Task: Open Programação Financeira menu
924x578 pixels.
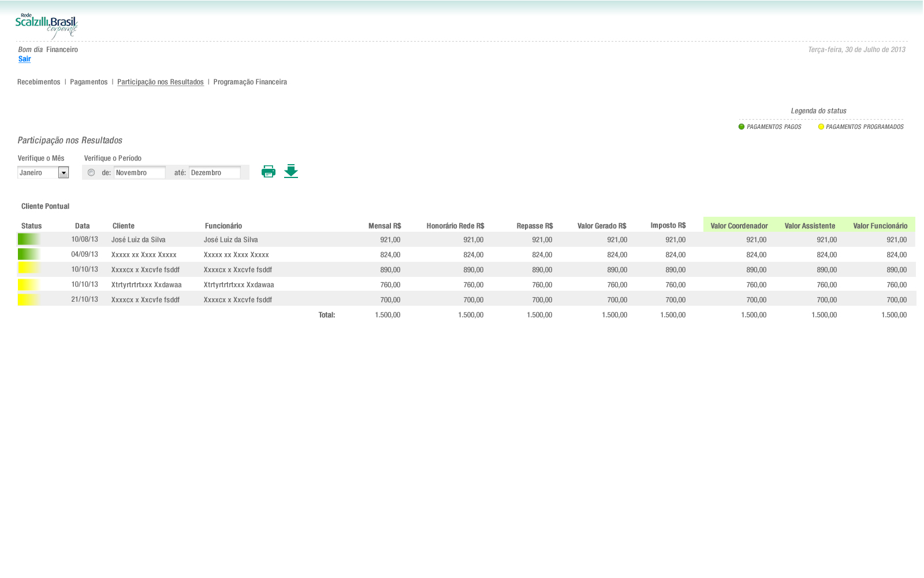Action: pyautogui.click(x=250, y=82)
